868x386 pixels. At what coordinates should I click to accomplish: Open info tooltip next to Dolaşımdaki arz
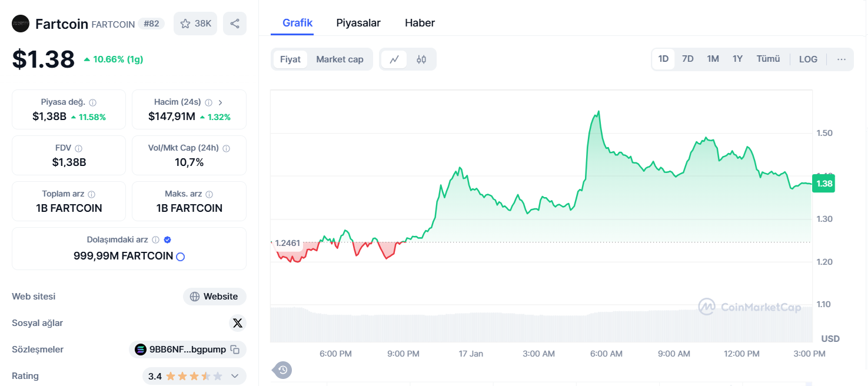155,240
